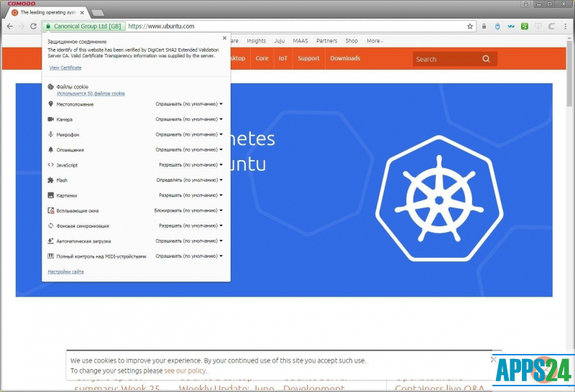Click the pop-ups permission icon
The height and width of the screenshot is (392, 575).
tap(50, 210)
